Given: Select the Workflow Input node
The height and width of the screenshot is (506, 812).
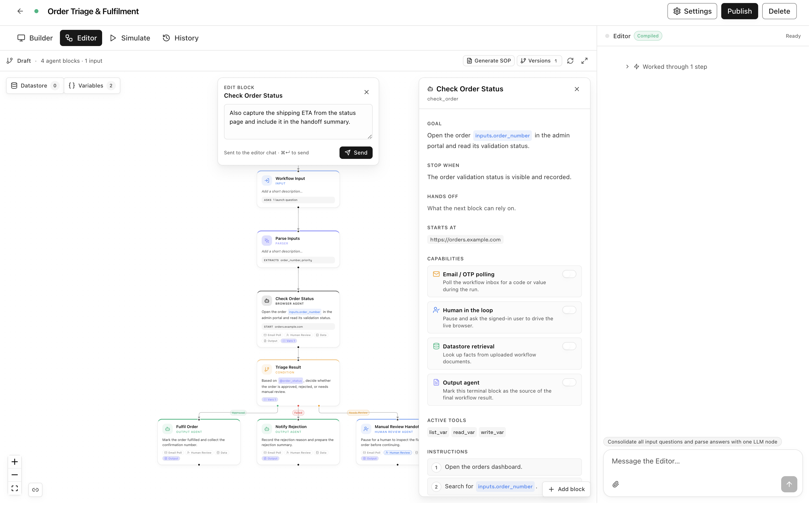Looking at the screenshot, I should click(x=299, y=190).
